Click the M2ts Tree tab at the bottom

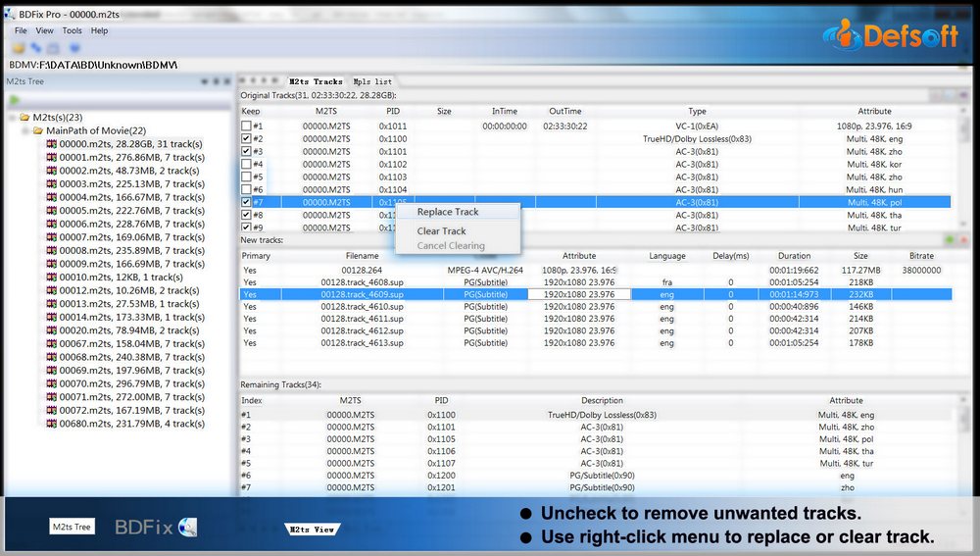(72, 527)
